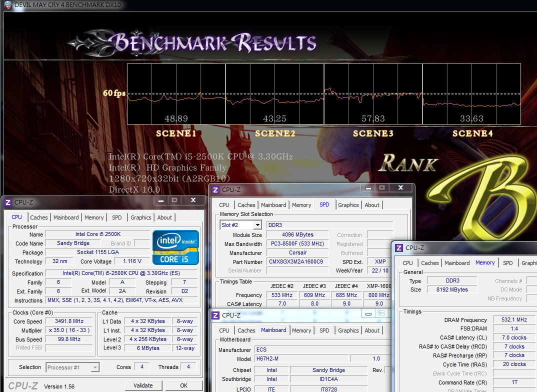The width and height of the screenshot is (537, 392).
Task: Click the Core Speed value 3491.8 MHz
Action: (69, 321)
